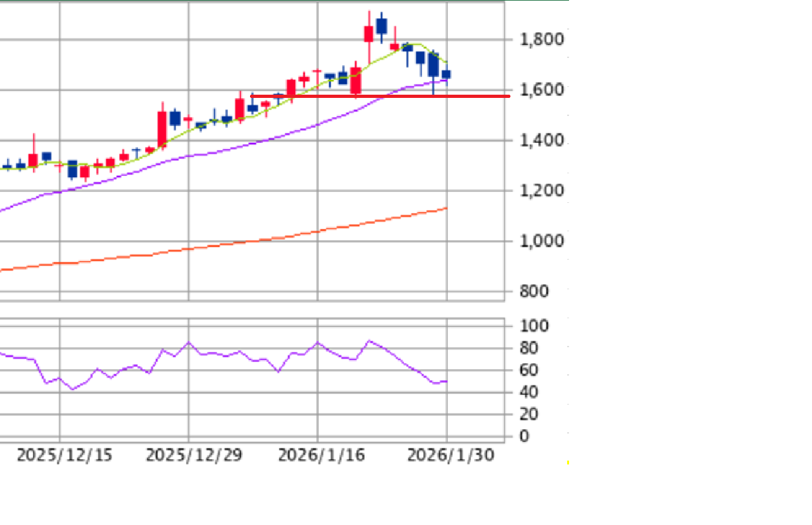The width and height of the screenshot is (812, 525).
Task: Click the tall red candlestick reaching above 1,800
Action: click(x=369, y=34)
